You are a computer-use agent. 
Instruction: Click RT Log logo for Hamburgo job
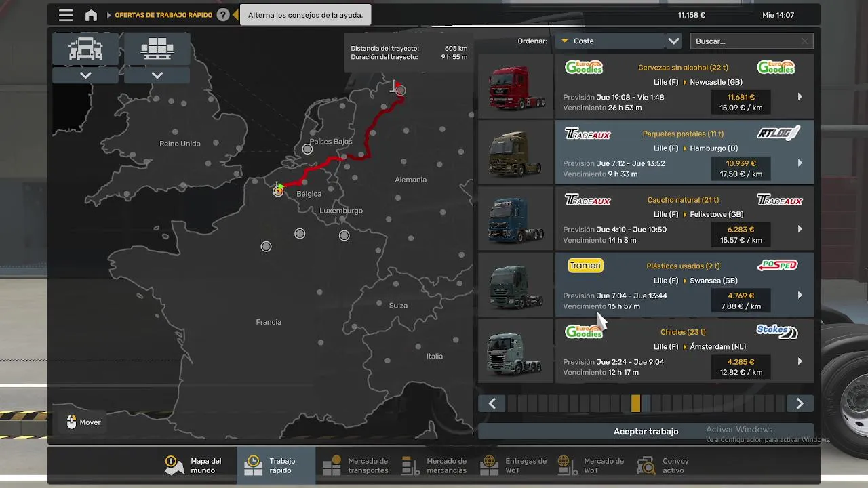tap(778, 133)
